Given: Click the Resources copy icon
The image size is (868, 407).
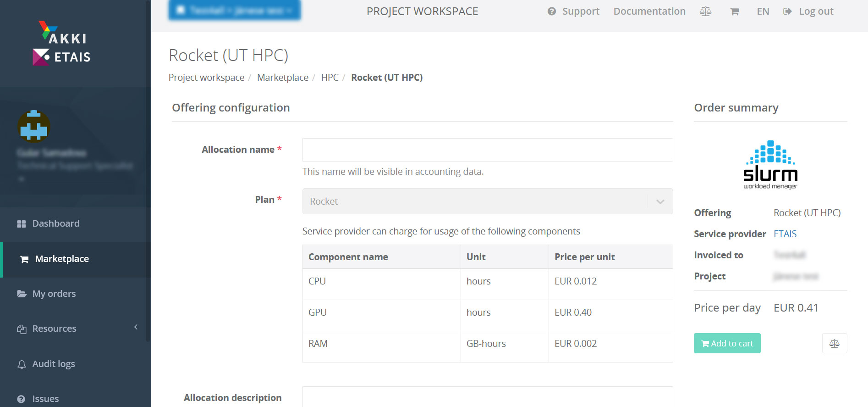Looking at the screenshot, I should (x=22, y=329).
